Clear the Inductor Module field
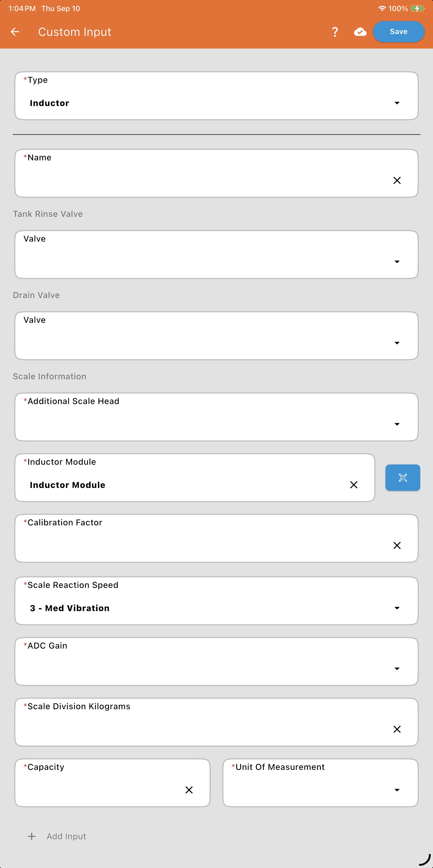This screenshot has width=433, height=868. (x=354, y=485)
